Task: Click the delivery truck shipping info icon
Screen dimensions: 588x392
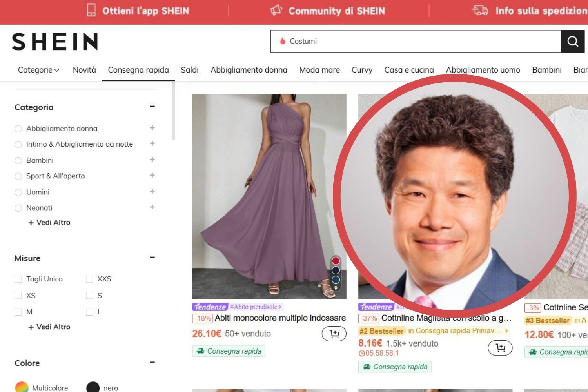Action: tap(480, 10)
